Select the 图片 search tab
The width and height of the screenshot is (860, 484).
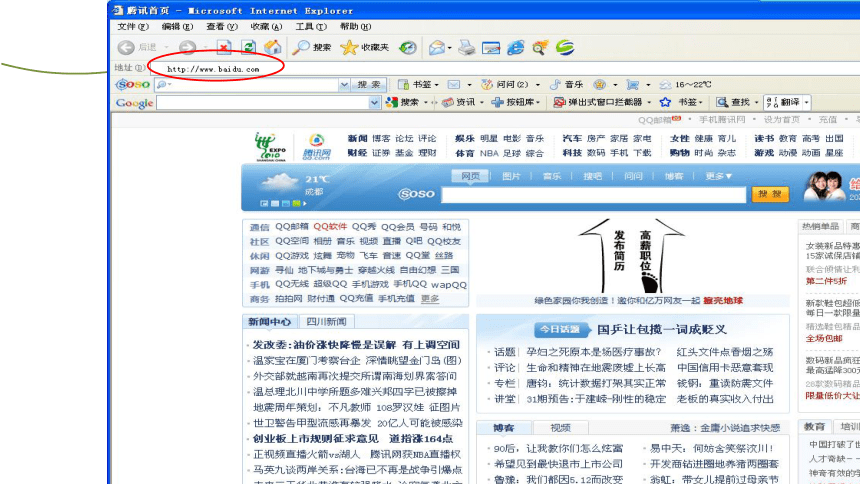tap(511, 176)
